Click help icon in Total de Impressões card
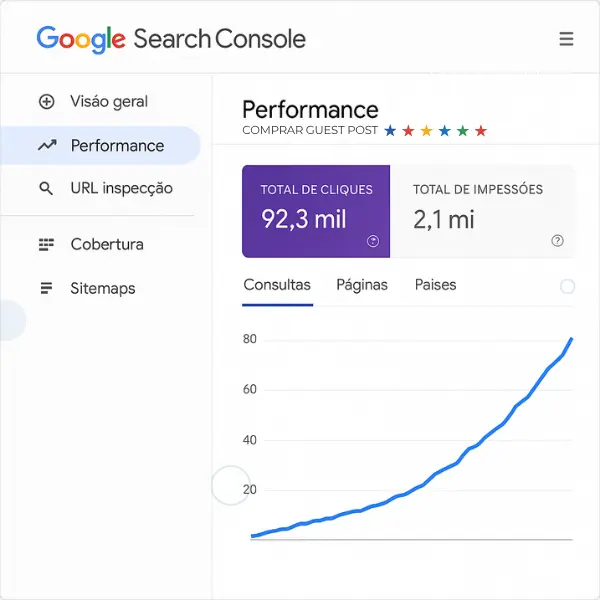 (557, 241)
